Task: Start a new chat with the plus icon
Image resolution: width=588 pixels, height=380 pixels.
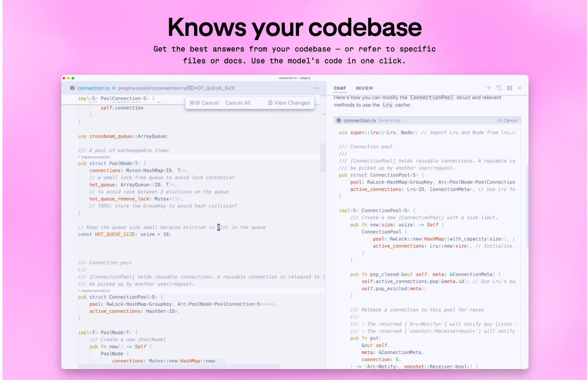Action: tap(488, 88)
